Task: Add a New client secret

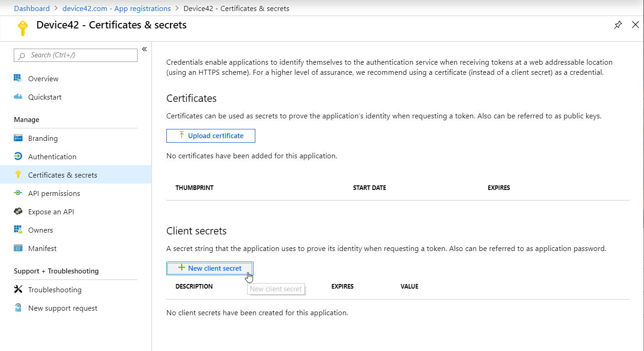Action: click(x=210, y=268)
